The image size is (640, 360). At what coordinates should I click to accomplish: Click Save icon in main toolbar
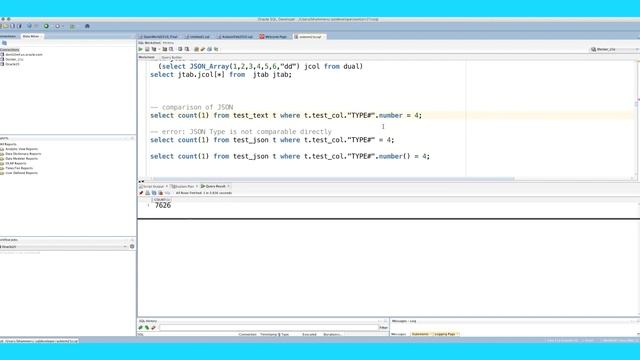(12, 26)
